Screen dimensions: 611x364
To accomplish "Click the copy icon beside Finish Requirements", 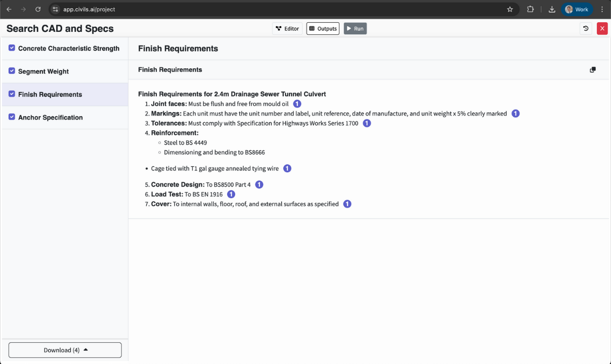I will coord(593,70).
